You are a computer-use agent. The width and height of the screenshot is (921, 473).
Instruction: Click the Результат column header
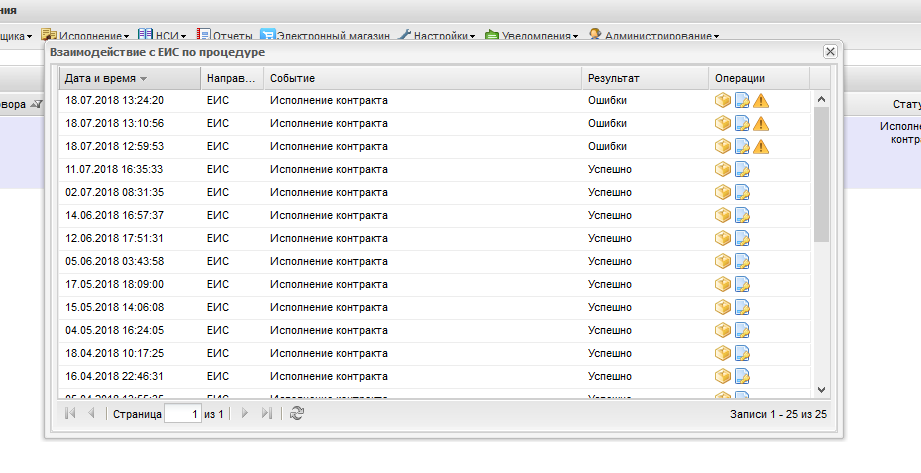tap(646, 78)
